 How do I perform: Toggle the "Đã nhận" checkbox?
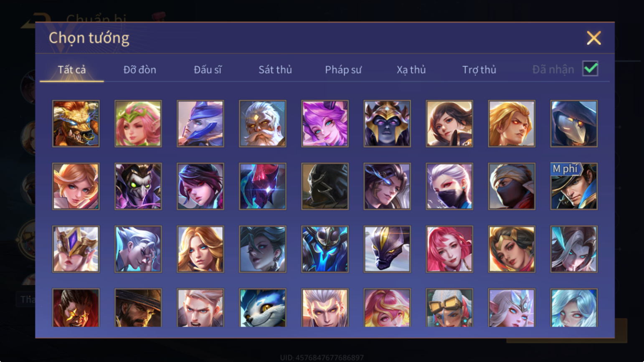pyautogui.click(x=590, y=68)
